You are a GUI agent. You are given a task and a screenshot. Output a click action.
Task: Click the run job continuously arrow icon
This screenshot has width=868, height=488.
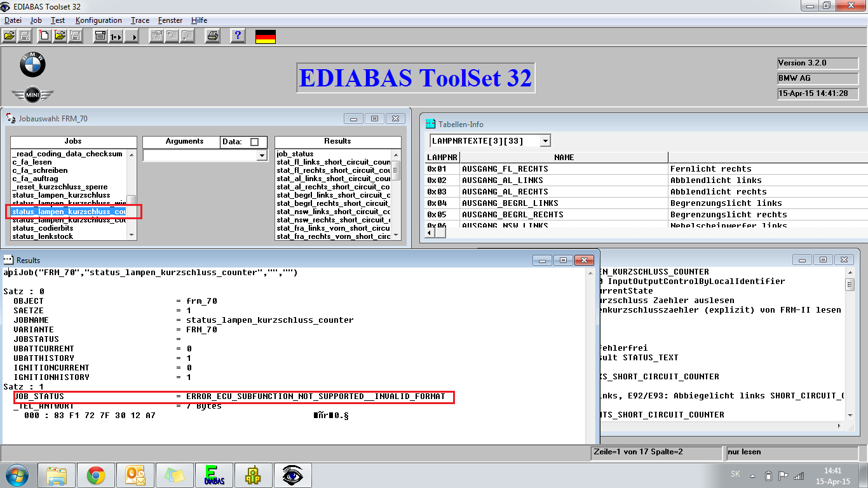pyautogui.click(x=132, y=36)
